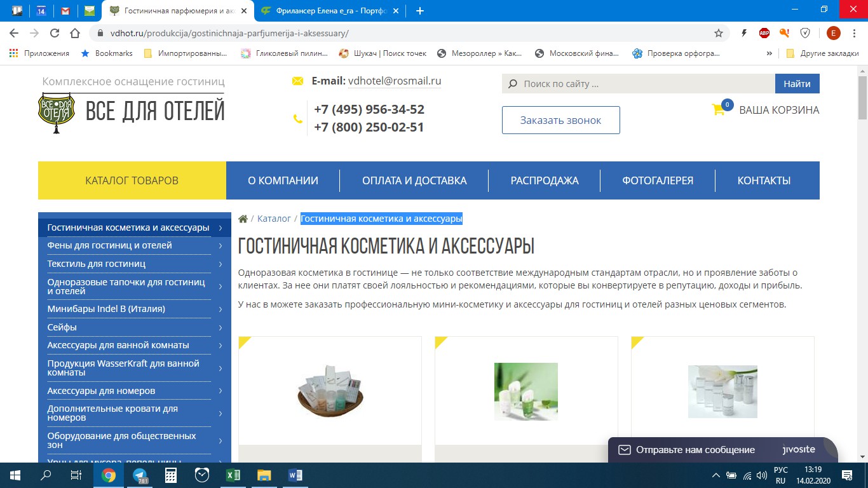The image size is (868, 488).
Task: Open the basket cosmetics product thumbnail
Action: click(330, 391)
